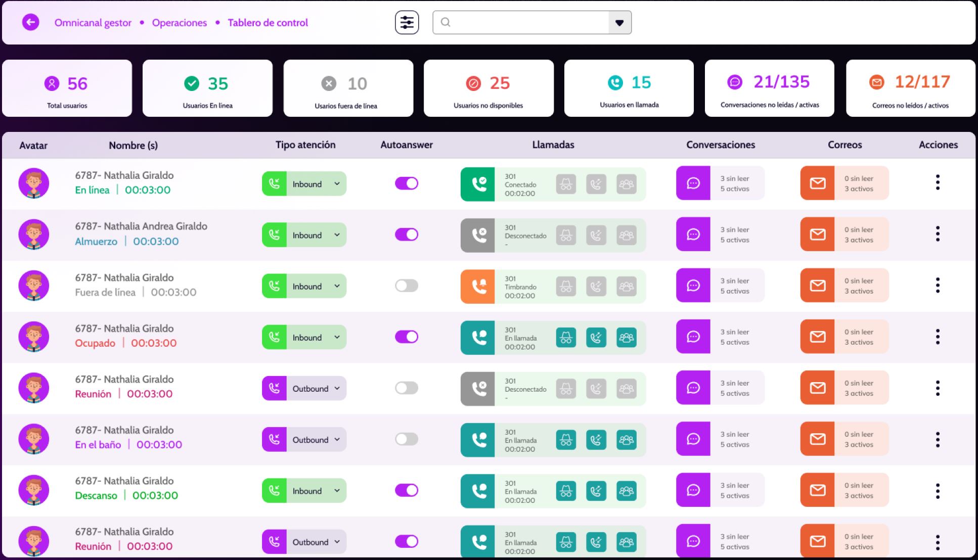Select the Total usuarios card

[x=67, y=88]
